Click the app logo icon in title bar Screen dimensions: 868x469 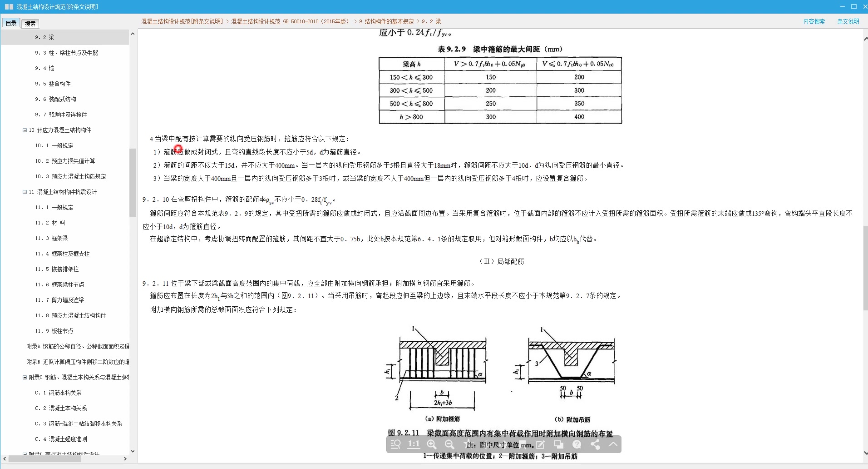tap(9, 7)
